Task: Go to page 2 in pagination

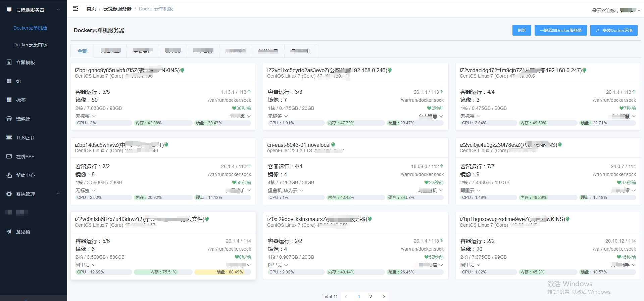Action: coord(370,297)
